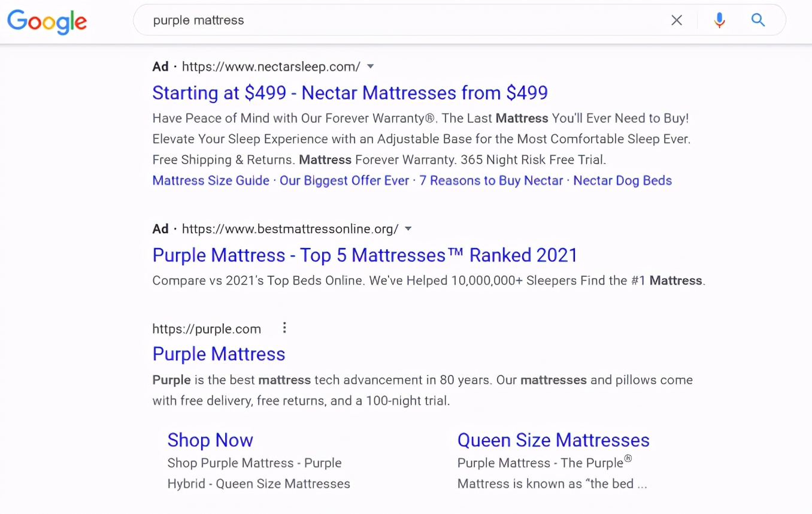Open the "Queen Size Mattresses" sitelink
This screenshot has width=812, height=514.
pos(553,440)
